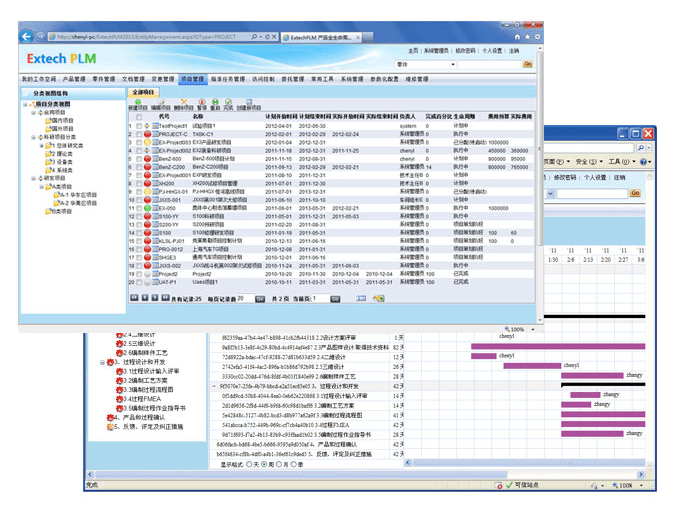The height and width of the screenshot is (510, 699).
Task: Check the BenZ-C200 row checkbox
Action: point(139,167)
